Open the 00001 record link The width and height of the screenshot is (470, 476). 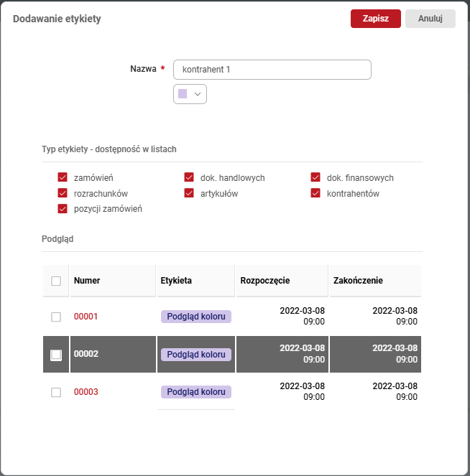(86, 317)
